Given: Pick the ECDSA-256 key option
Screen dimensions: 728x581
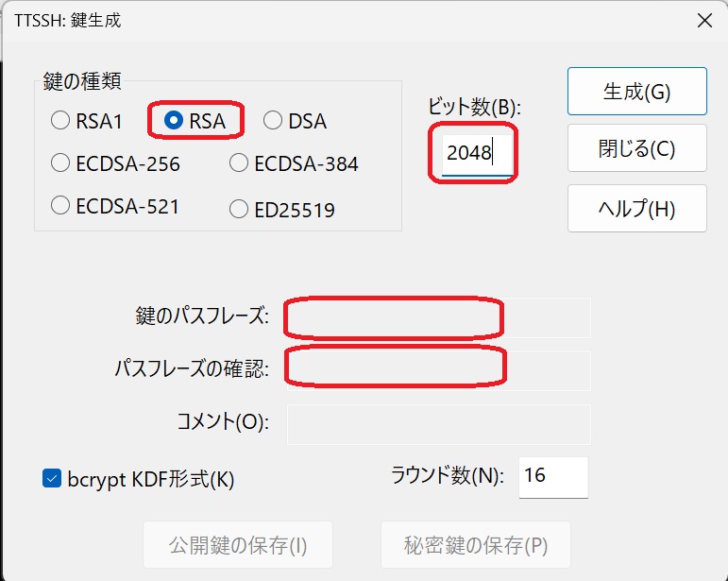Looking at the screenshot, I should point(60,163).
